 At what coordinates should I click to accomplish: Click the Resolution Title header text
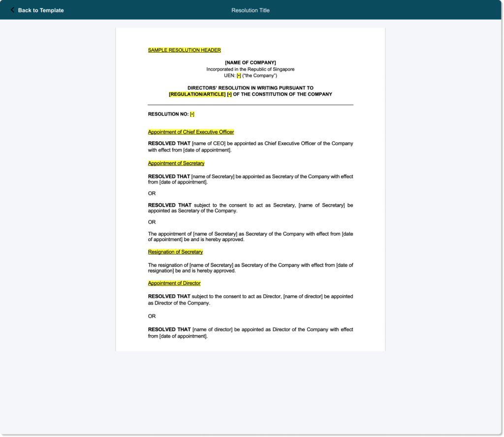point(251,10)
